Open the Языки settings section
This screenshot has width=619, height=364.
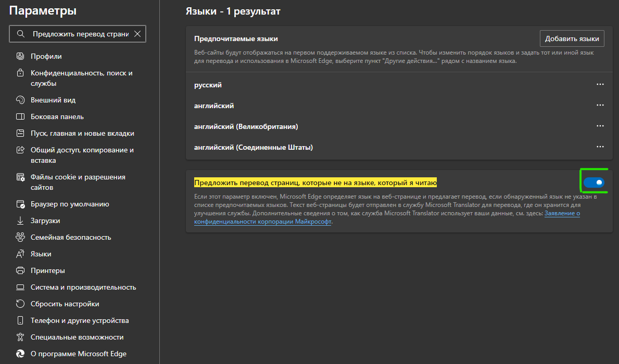[41, 254]
